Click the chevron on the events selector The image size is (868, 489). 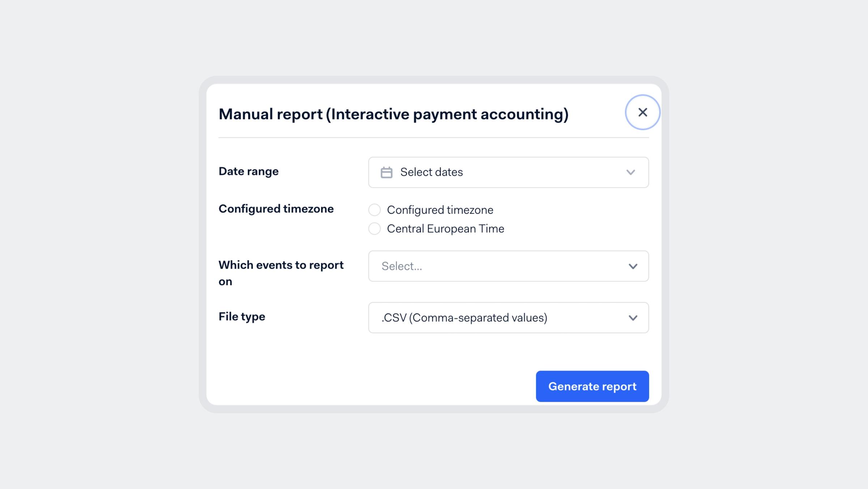coord(633,266)
